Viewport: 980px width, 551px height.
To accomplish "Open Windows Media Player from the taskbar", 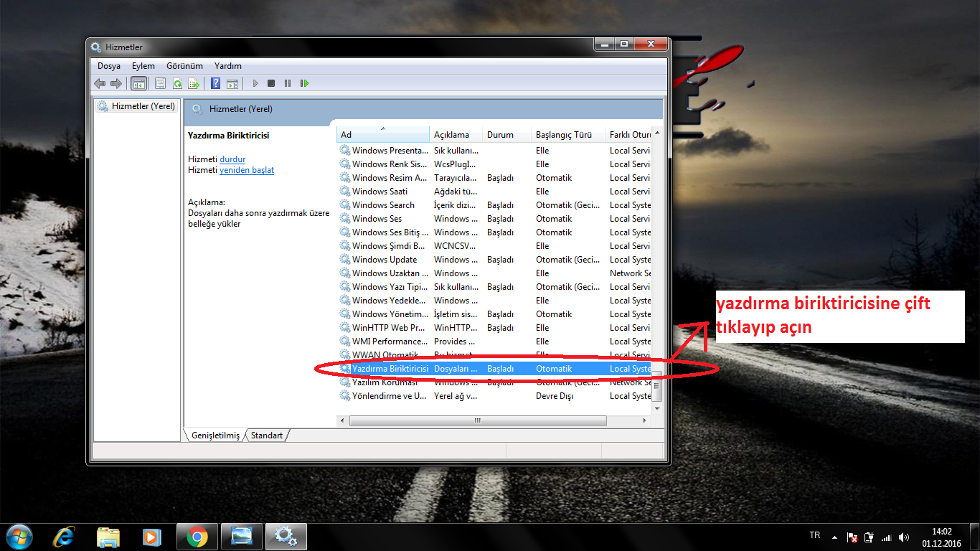I will pos(151,537).
